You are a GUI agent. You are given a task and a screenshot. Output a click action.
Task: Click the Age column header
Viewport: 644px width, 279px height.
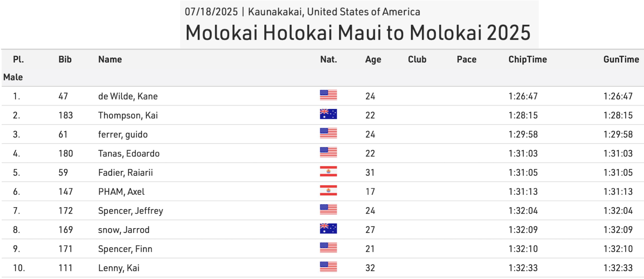click(373, 60)
